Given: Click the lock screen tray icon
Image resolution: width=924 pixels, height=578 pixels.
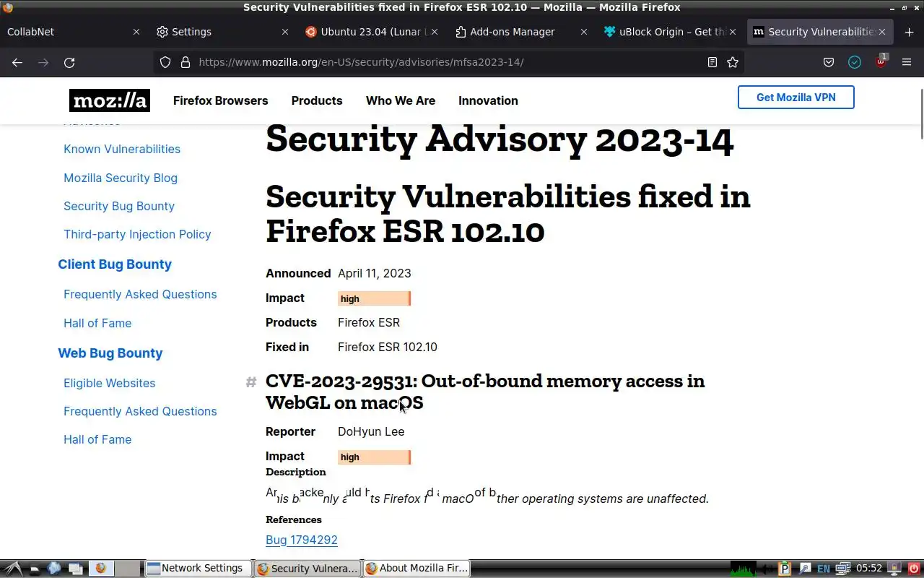Looking at the screenshot, I should point(896,569).
